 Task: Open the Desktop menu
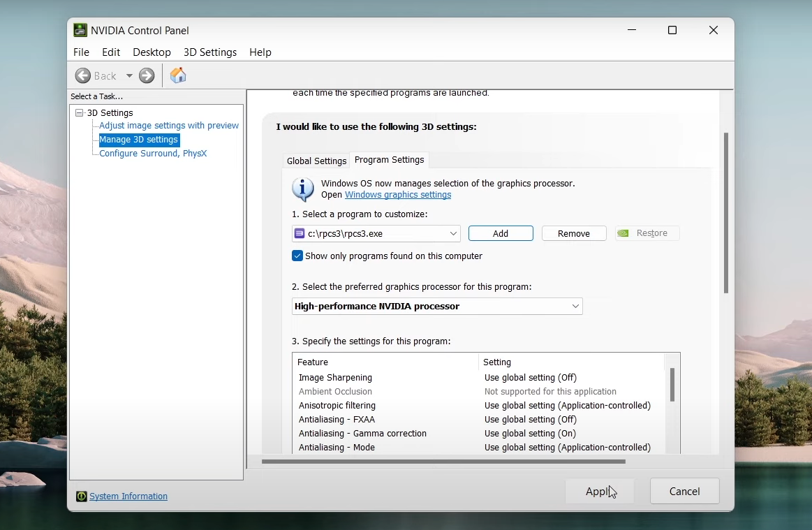pyautogui.click(x=152, y=52)
